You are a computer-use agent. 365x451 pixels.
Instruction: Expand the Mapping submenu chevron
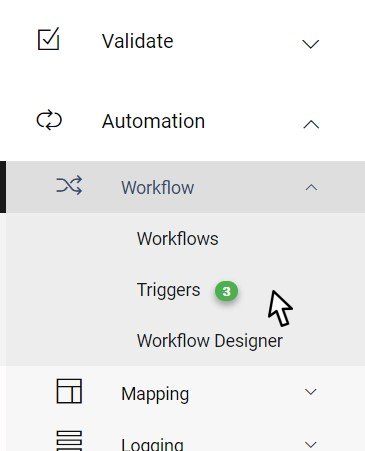pyautogui.click(x=311, y=391)
